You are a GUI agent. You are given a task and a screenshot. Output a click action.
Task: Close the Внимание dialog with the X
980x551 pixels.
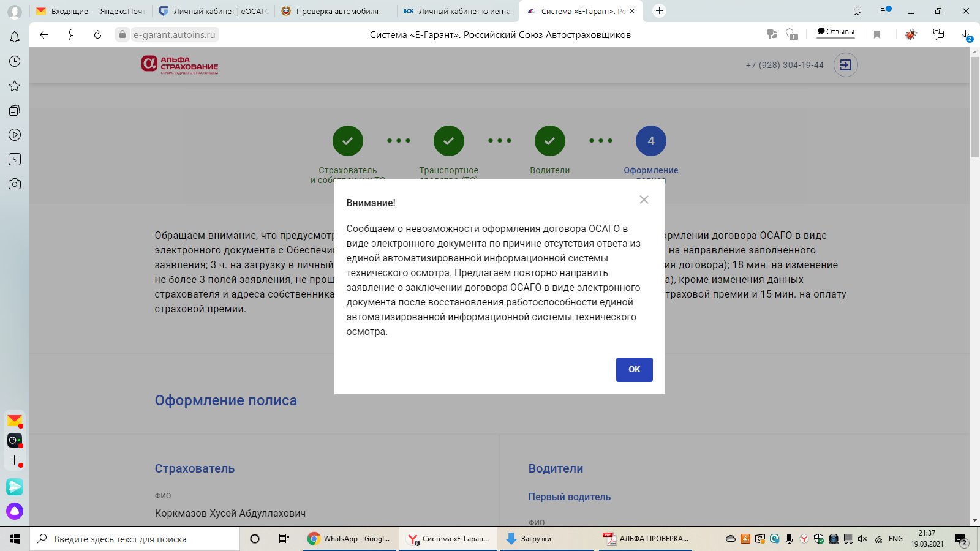[644, 200]
